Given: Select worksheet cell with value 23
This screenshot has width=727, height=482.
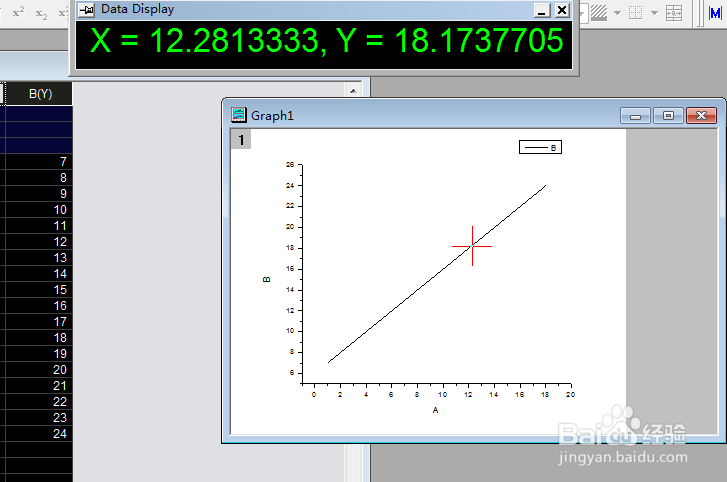Looking at the screenshot, I should (39, 418).
